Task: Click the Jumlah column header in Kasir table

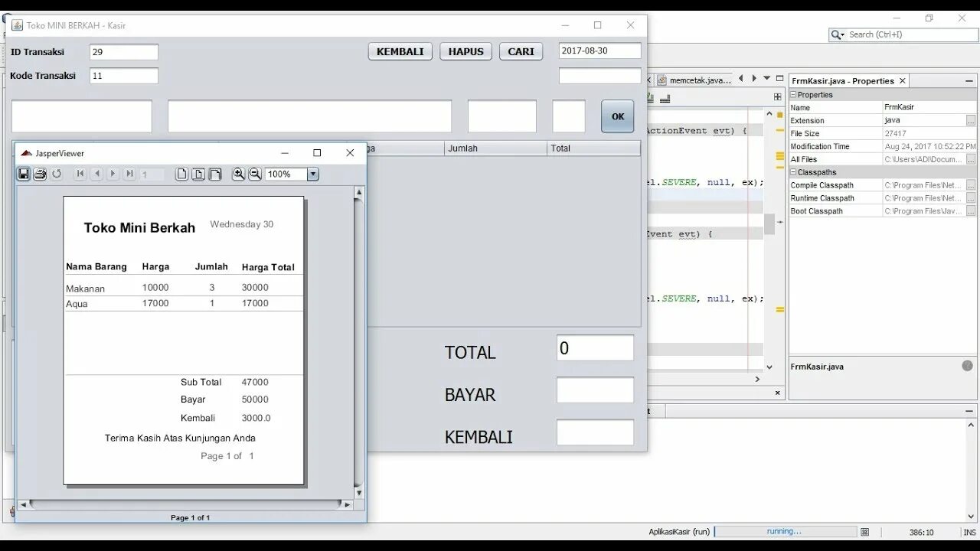Action: pyautogui.click(x=495, y=148)
